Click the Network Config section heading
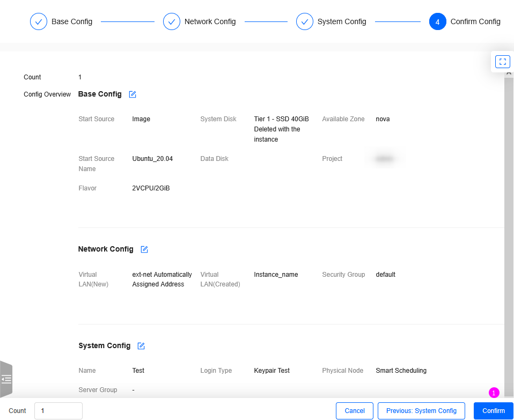Image resolution: width=514 pixels, height=420 pixels. pyautogui.click(x=106, y=249)
